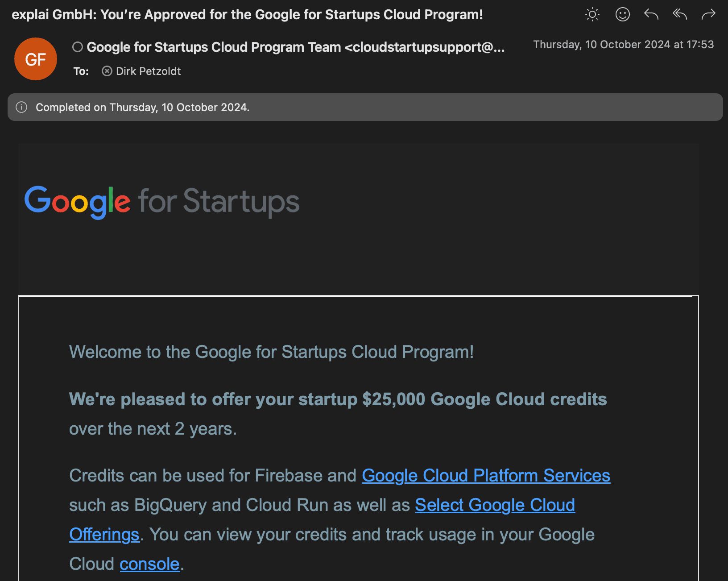Viewport: 728px width, 581px height.
Task: Click the presence circle beside the sender name
Action: tap(78, 47)
